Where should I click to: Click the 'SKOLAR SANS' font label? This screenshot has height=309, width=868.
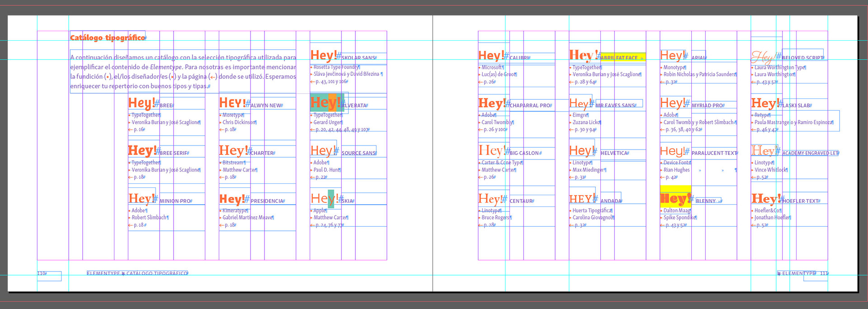[359, 58]
